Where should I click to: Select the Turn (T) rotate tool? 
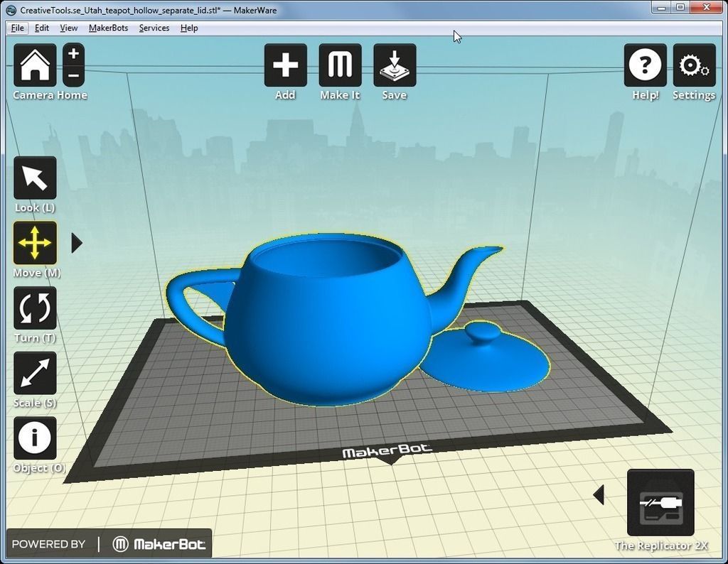(36, 308)
